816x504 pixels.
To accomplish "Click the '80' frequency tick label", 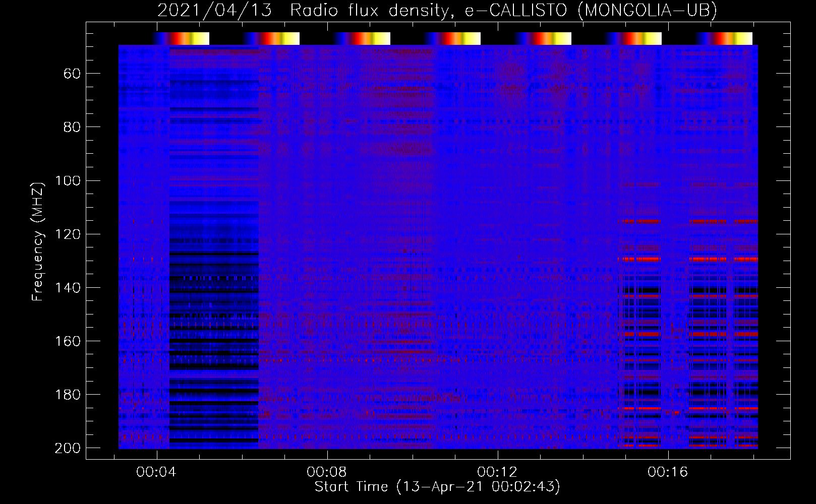I will point(72,128).
